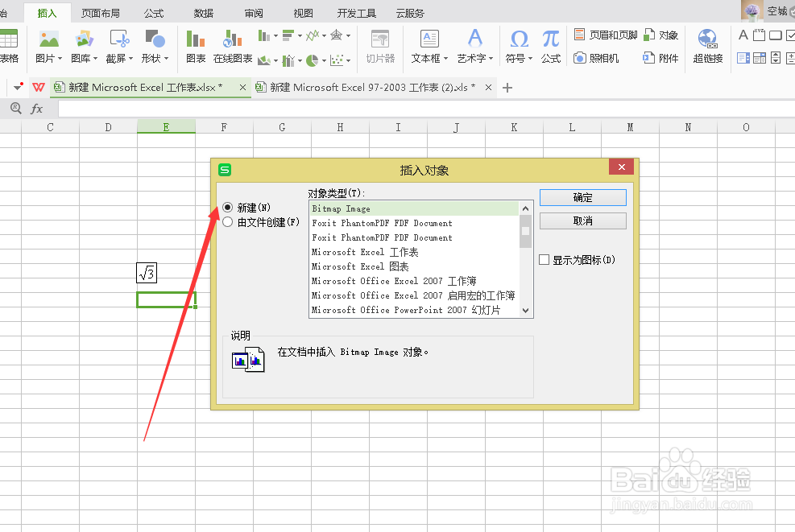Click the Omega 符号 symbol icon
The height and width of the screenshot is (532, 795).
pos(520,39)
